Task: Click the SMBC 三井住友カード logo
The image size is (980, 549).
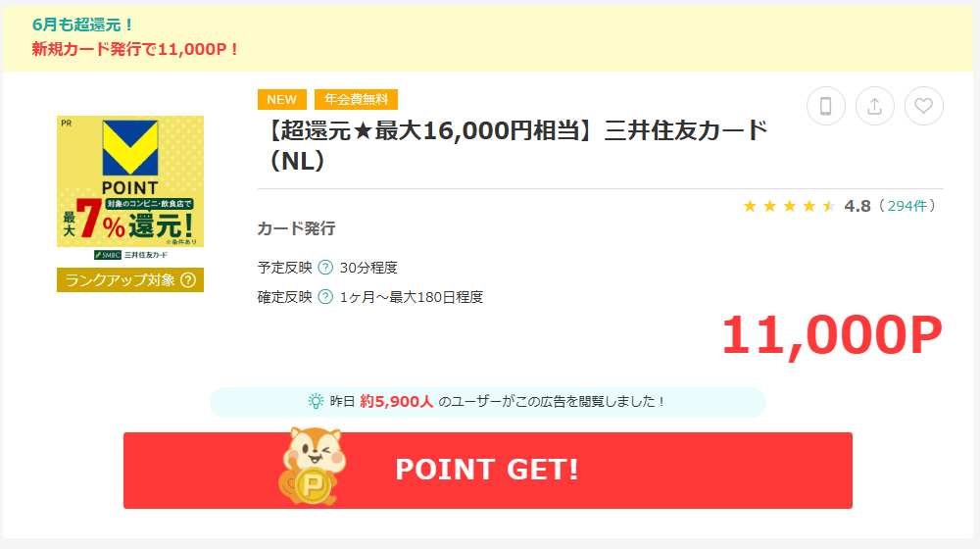Action: pos(130,255)
